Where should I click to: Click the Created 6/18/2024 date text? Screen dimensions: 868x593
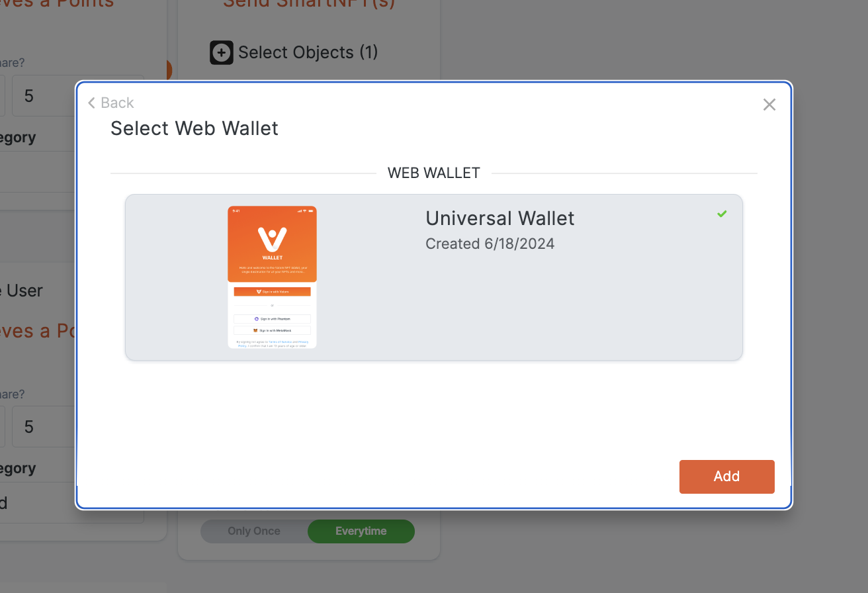pos(490,244)
